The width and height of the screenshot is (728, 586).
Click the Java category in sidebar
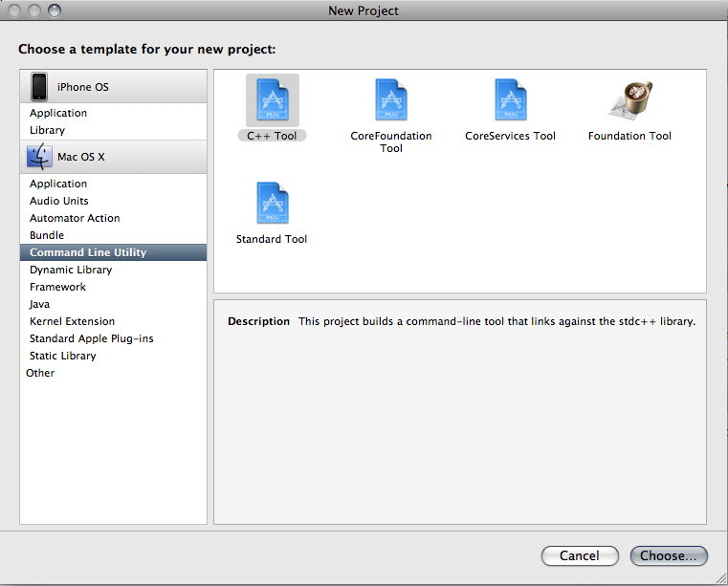40,304
